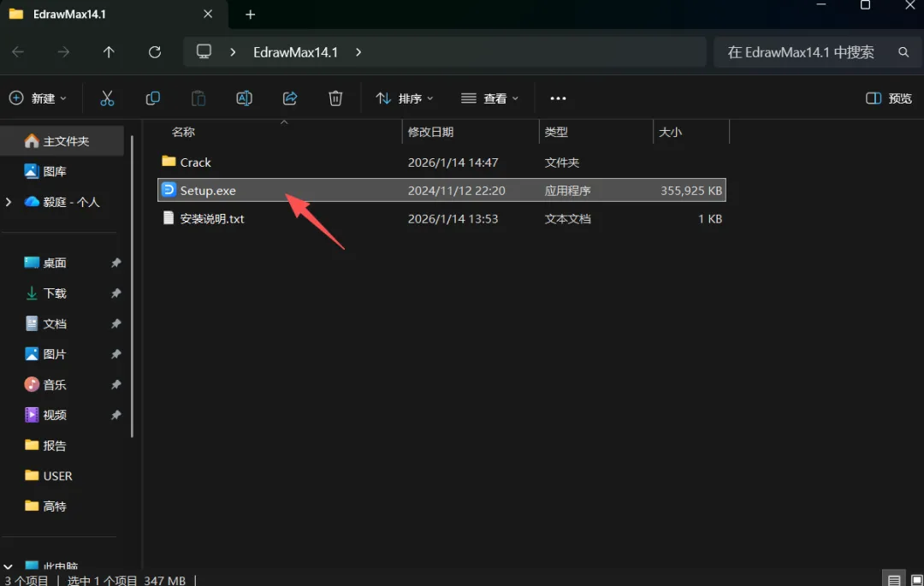Sort by the 类型 column header

click(556, 132)
